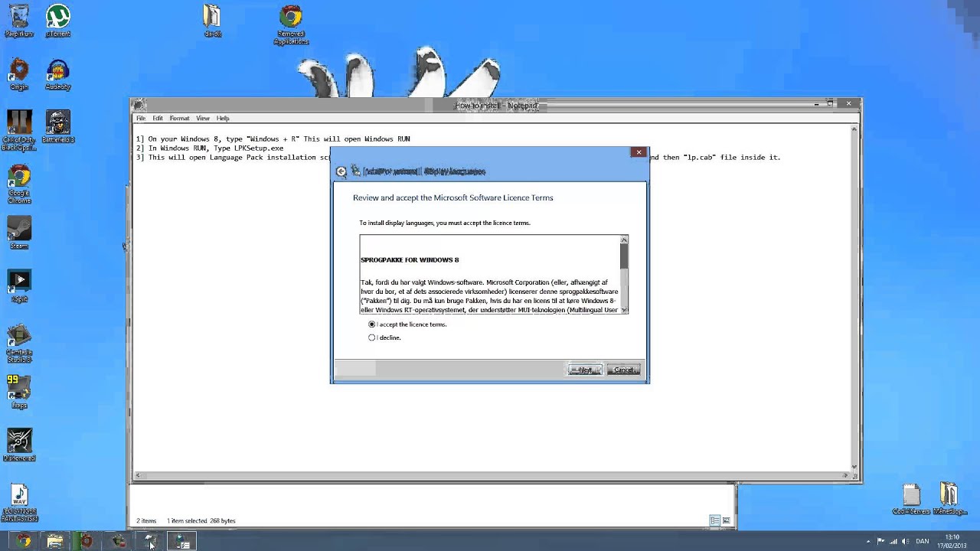Open the zipped folder icon at desktop top
980x551 pixels.
212,21
